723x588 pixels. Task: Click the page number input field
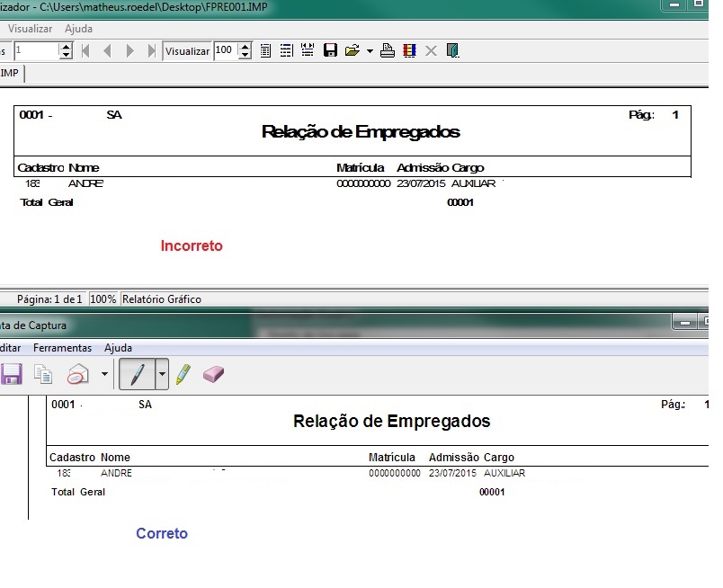35,50
